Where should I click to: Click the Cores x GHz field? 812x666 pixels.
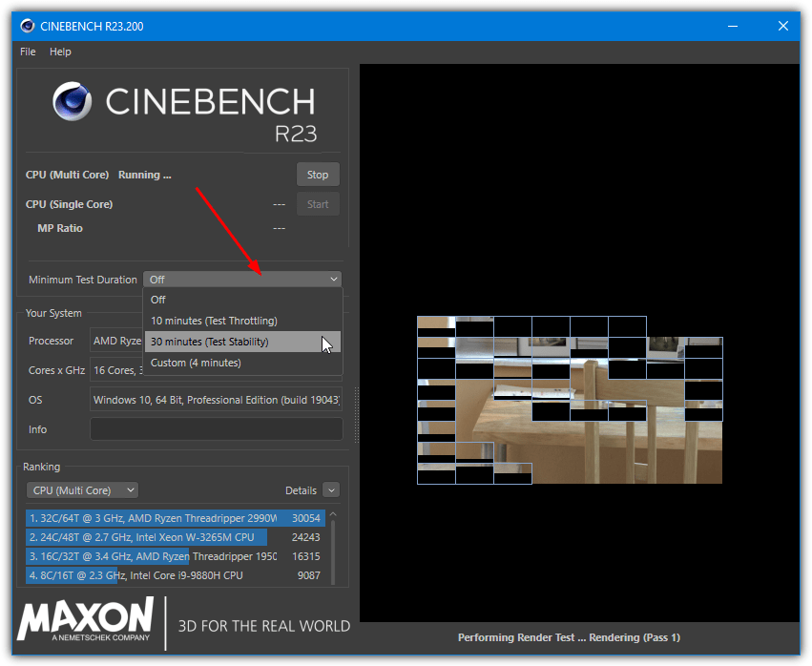116,370
